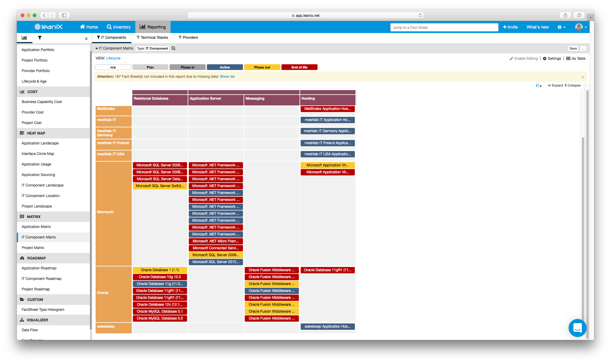
Task: Click Enable Editing pencil option
Action: pos(523,59)
